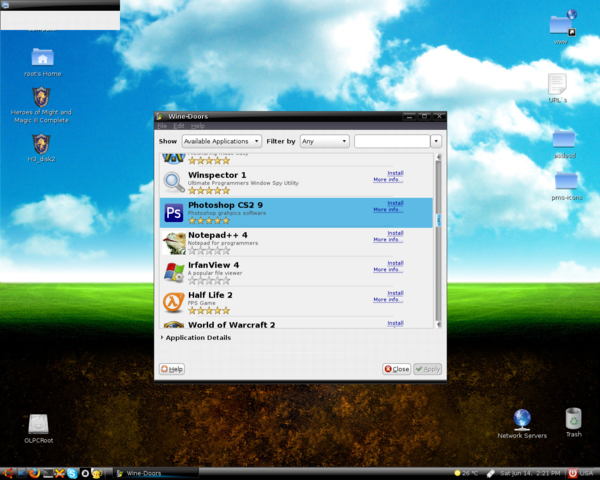600x480 pixels.
Task: Click the scrollbar down arrow
Action: (x=439, y=325)
